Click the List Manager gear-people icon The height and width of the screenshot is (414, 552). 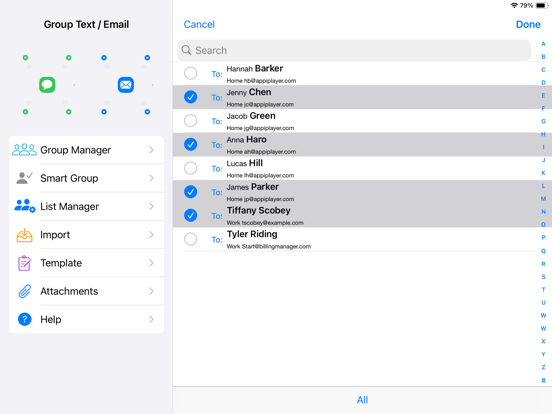point(25,206)
